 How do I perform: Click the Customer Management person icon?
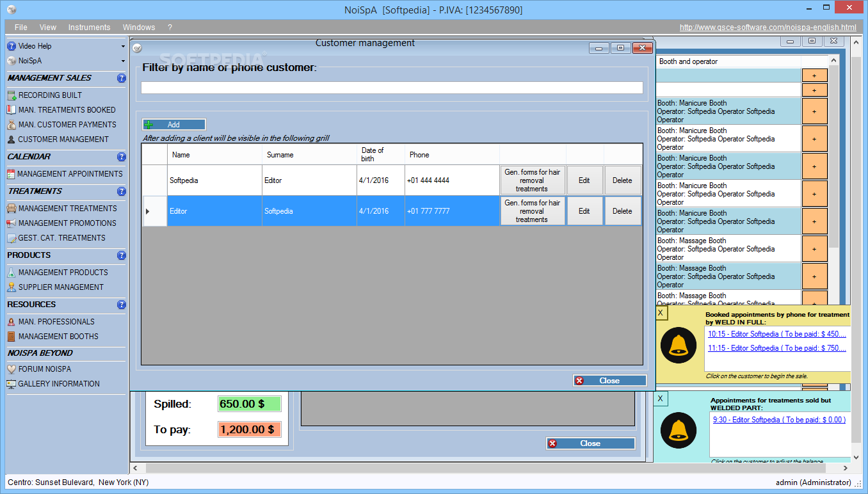pos(12,139)
